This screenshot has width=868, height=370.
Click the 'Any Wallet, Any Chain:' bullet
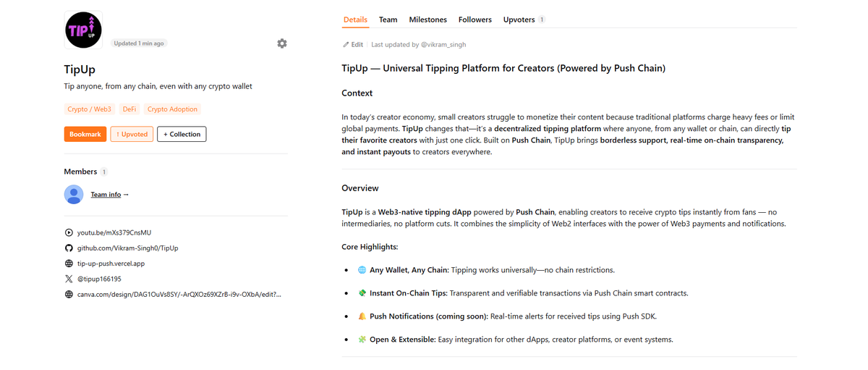coord(409,270)
